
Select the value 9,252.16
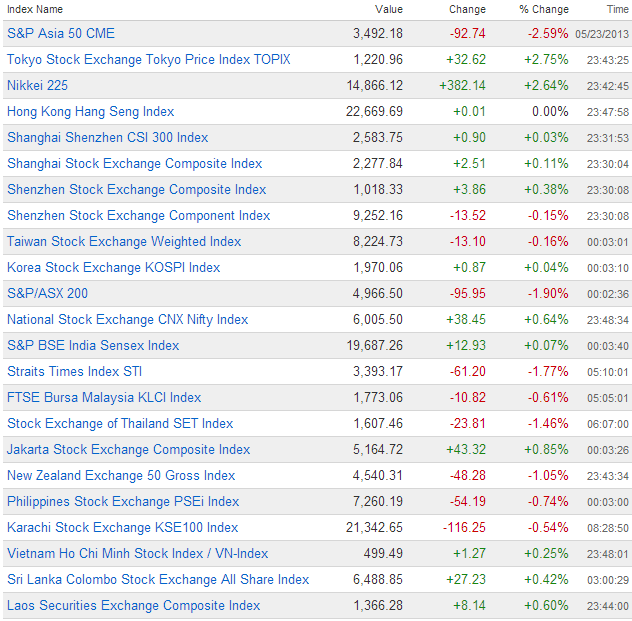coord(378,216)
